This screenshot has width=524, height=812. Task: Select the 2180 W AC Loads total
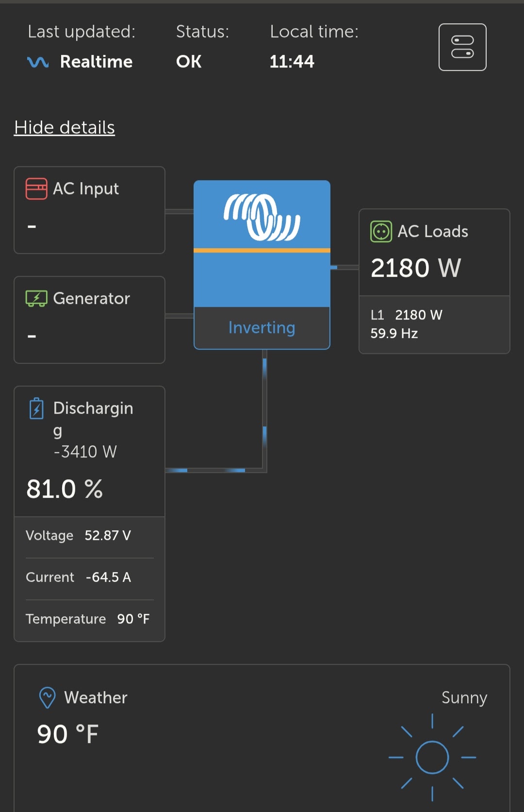click(x=416, y=268)
